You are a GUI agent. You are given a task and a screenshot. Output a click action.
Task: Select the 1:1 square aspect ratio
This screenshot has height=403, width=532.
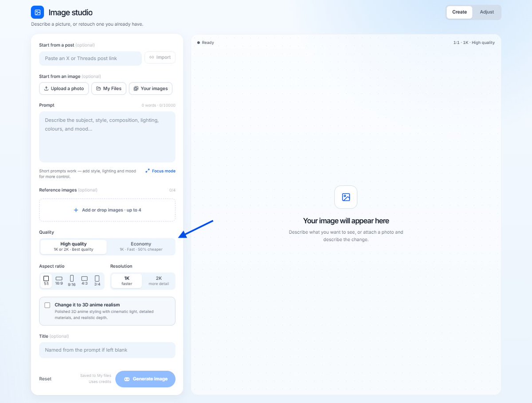pyautogui.click(x=46, y=281)
